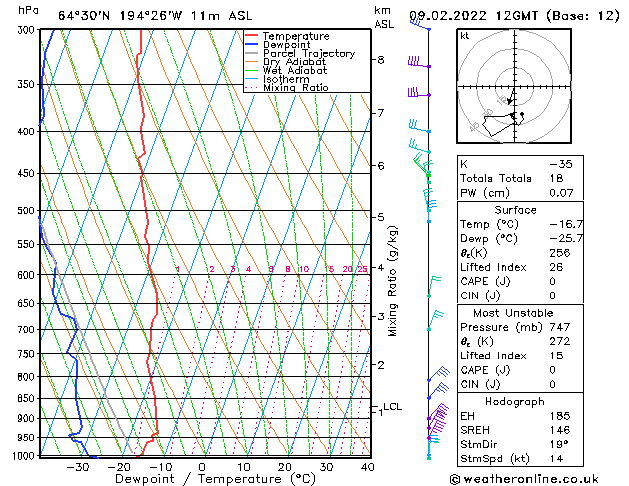
Task: Click the km ASL altitude axis label
Action: point(384,17)
